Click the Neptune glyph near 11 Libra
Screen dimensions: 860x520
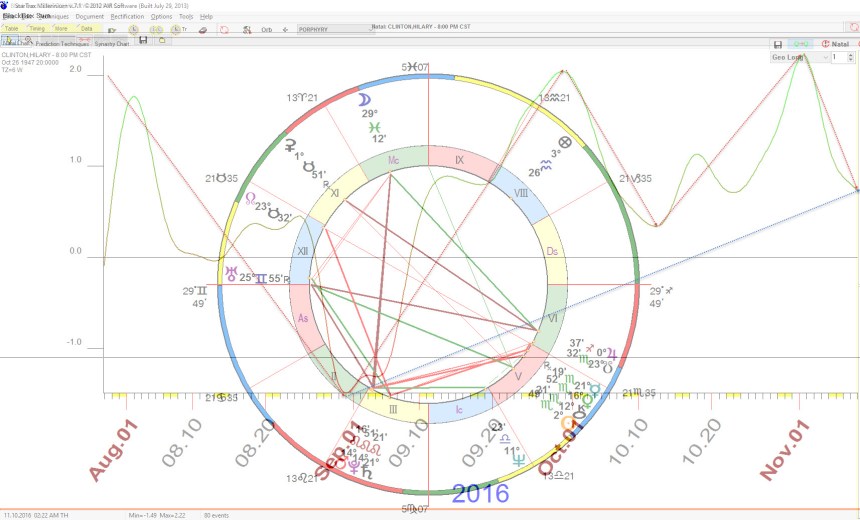click(x=518, y=460)
